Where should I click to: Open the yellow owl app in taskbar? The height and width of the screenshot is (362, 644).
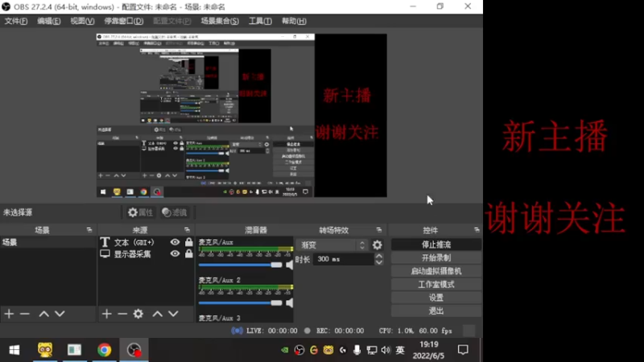click(45, 350)
